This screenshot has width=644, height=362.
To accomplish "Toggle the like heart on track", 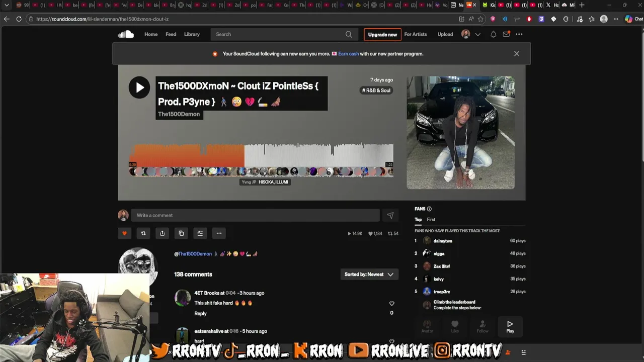I will click(x=124, y=233).
